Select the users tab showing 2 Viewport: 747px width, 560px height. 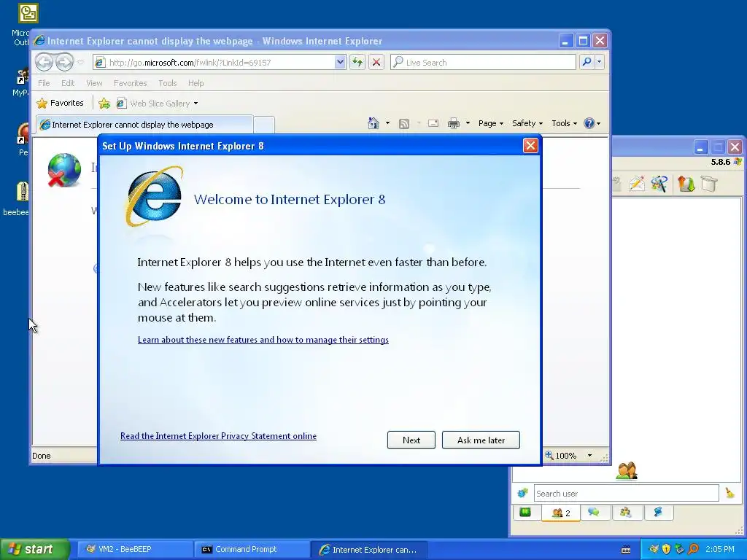tap(561, 513)
